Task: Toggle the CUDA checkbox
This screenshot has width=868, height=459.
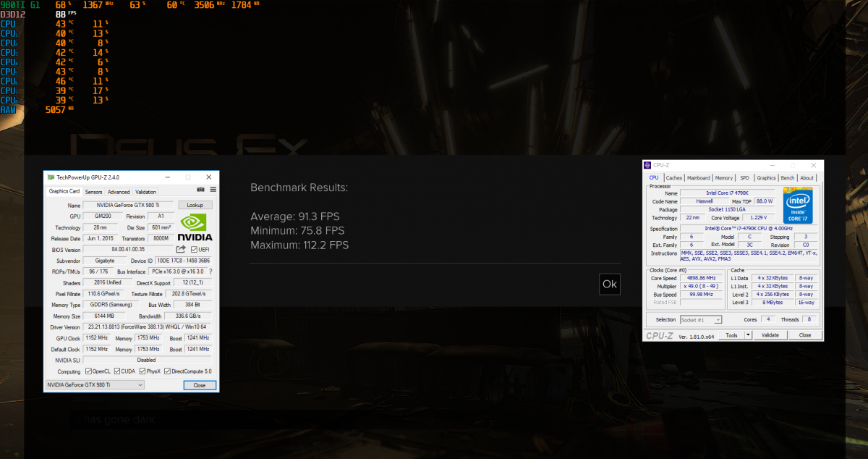Action: pyautogui.click(x=117, y=371)
